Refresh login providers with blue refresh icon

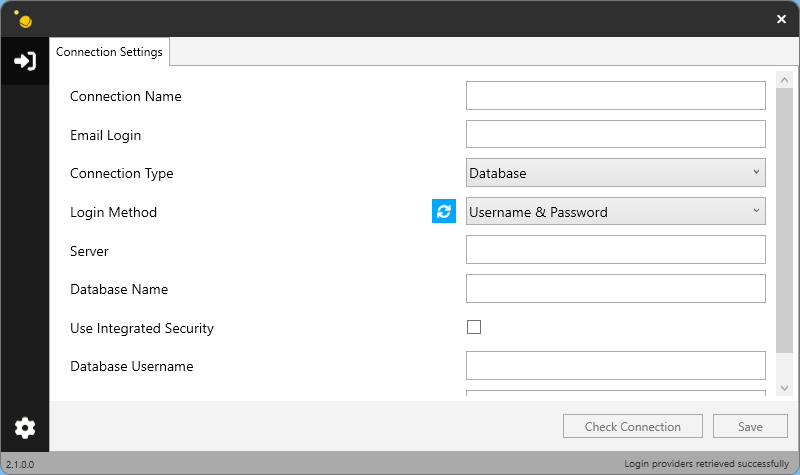click(x=444, y=211)
